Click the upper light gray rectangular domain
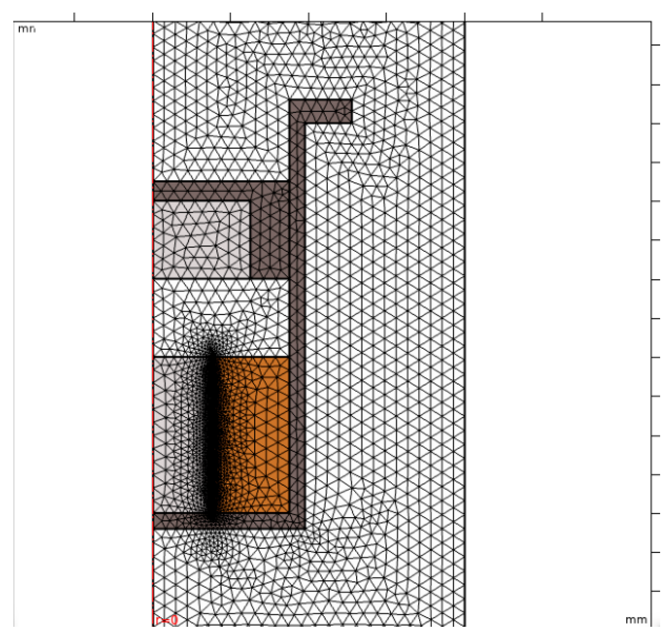This screenshot has height=638, width=672. (x=201, y=240)
